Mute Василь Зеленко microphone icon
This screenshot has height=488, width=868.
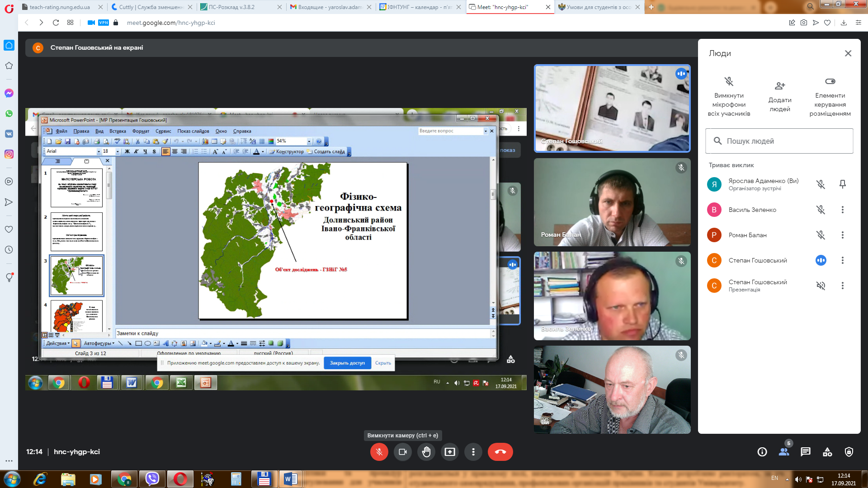pyautogui.click(x=821, y=210)
